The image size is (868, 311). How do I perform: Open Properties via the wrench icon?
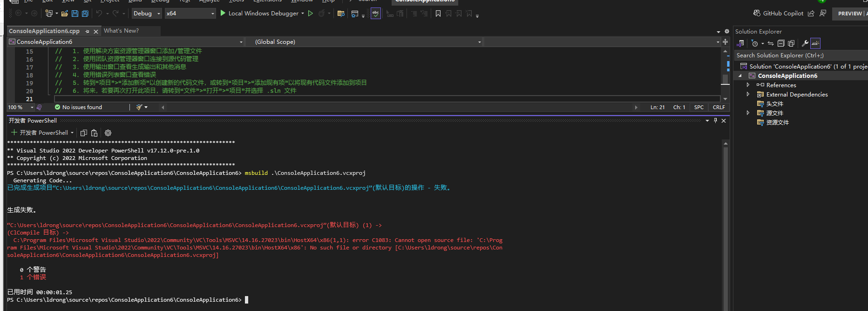pos(805,43)
